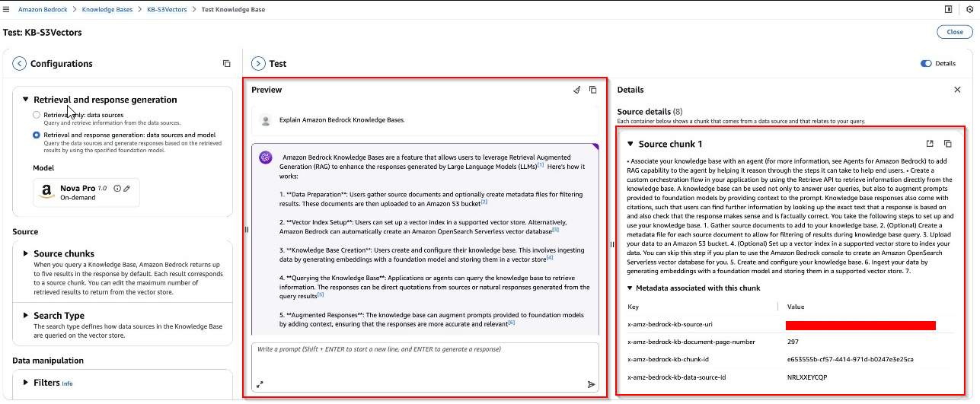Click the resize handle between Preview and Details

click(611, 244)
